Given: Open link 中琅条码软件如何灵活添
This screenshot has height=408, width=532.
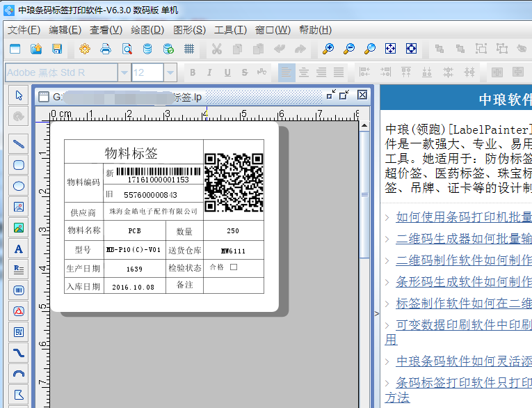Looking at the screenshot, I should (x=464, y=361).
